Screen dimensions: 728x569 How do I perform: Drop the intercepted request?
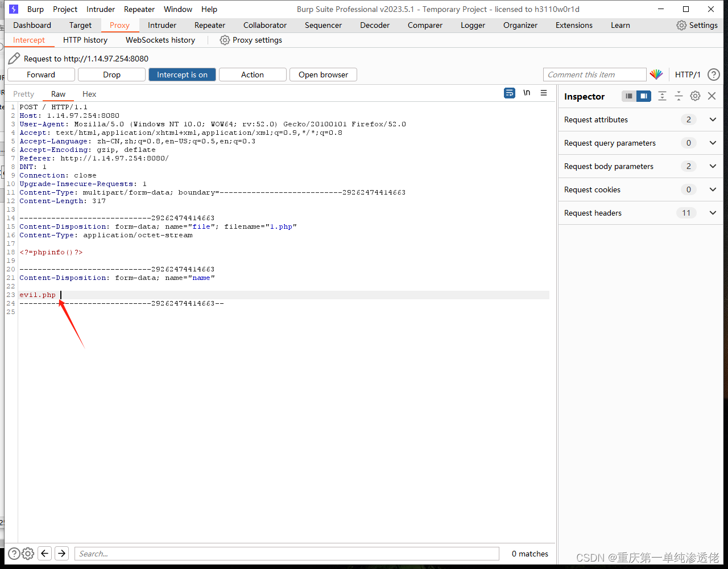coord(111,75)
